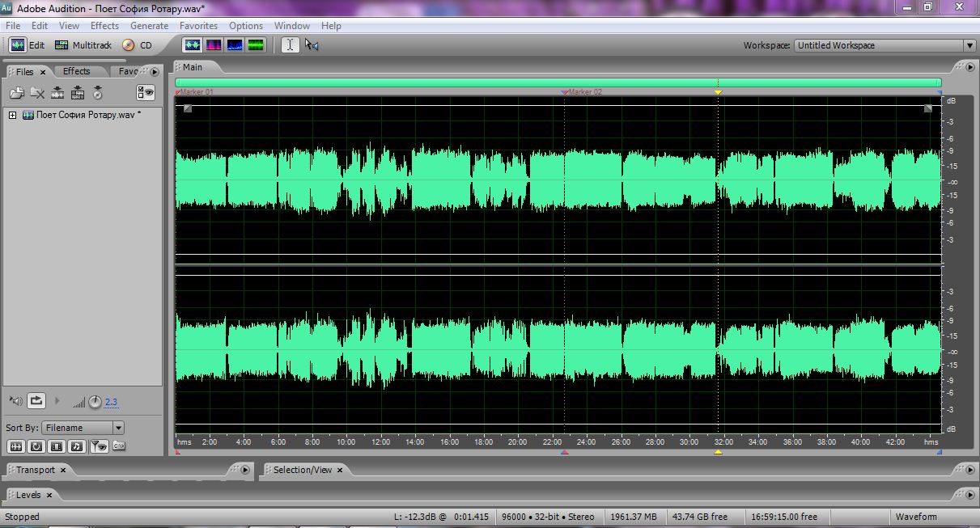Click the Import File folder icon
The image size is (980, 528).
click(x=16, y=92)
